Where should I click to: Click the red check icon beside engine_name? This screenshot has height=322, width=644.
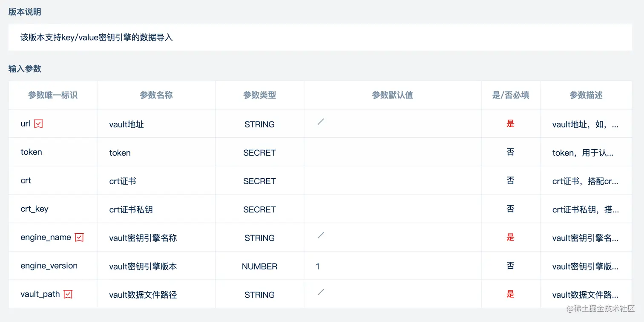pos(79,238)
